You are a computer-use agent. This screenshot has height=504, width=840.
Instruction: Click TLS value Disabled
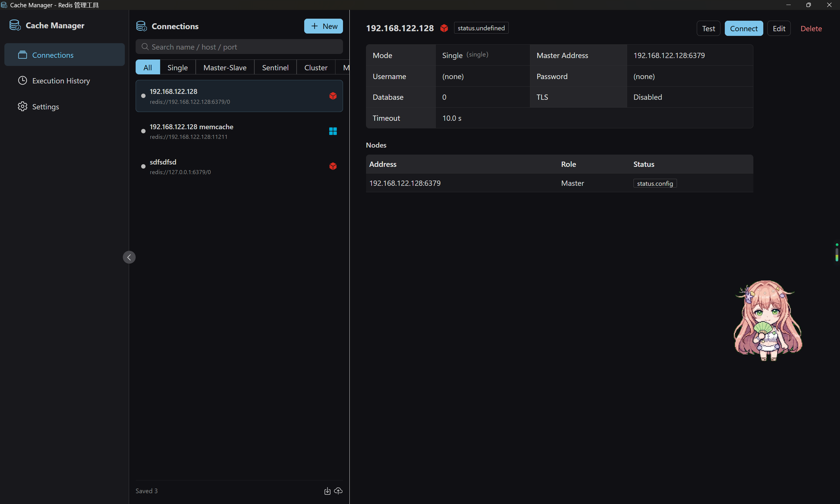647,97
